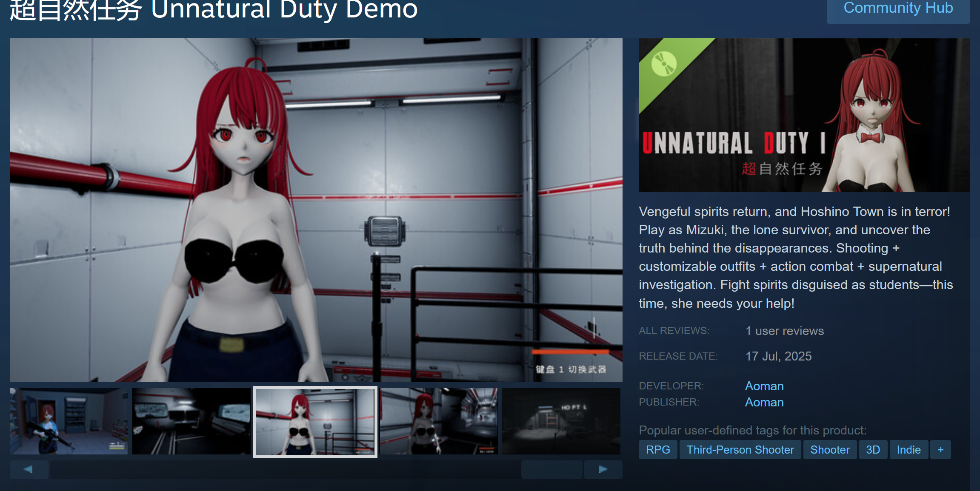The height and width of the screenshot is (491, 980).
Task: Click the 'PUBLISHER:' label
Action: coord(669,402)
